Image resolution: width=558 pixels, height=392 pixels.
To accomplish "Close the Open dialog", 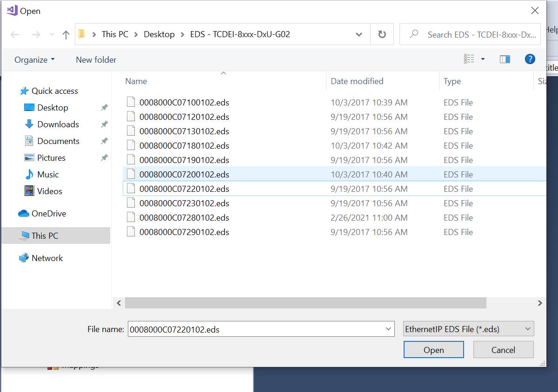I will pos(535,10).
